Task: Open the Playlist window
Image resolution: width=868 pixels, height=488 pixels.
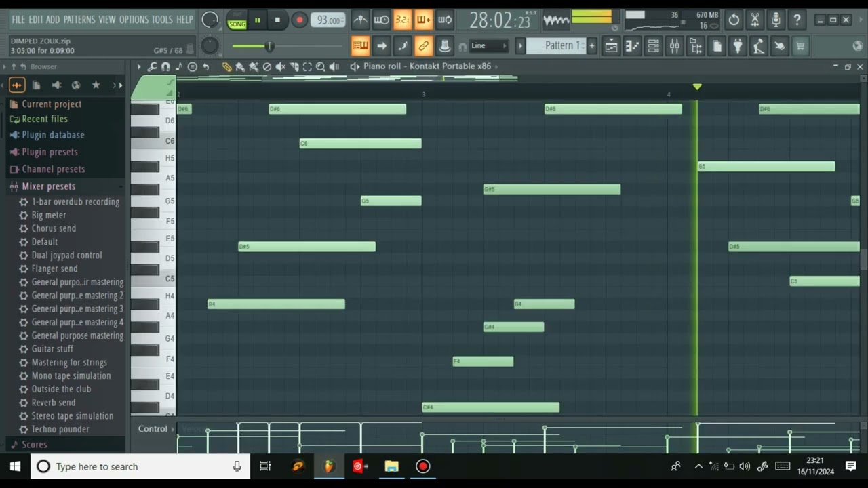Action: 612,46
